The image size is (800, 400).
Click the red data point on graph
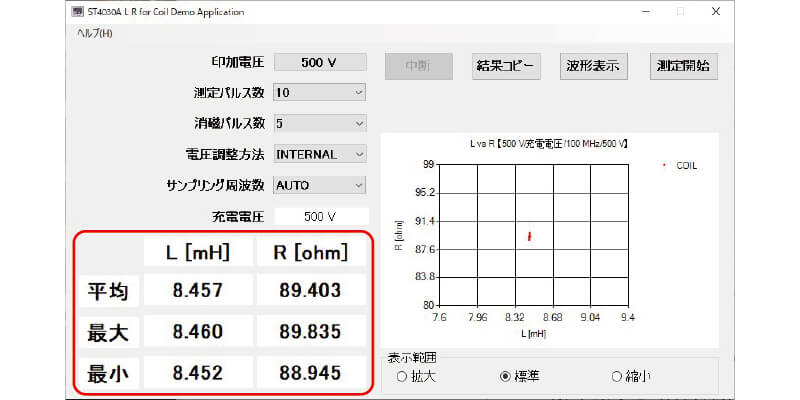[x=529, y=236]
